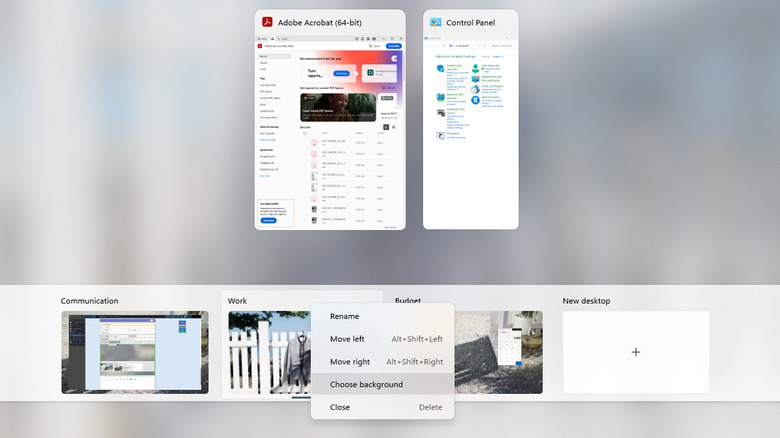Choose Move right in the context menu
Viewport: 780px width, 438px height.
(x=382, y=362)
